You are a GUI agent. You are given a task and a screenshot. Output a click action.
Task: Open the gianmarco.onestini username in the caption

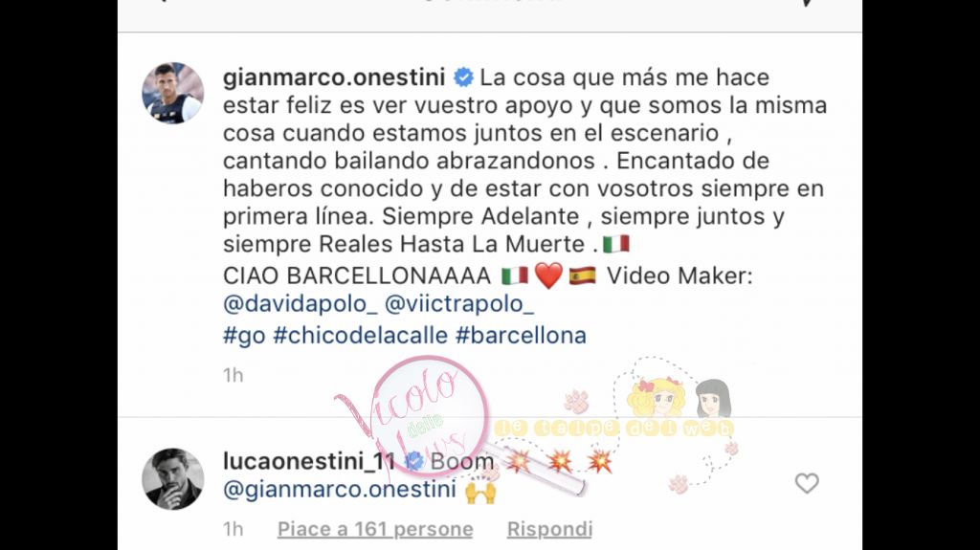[334, 77]
